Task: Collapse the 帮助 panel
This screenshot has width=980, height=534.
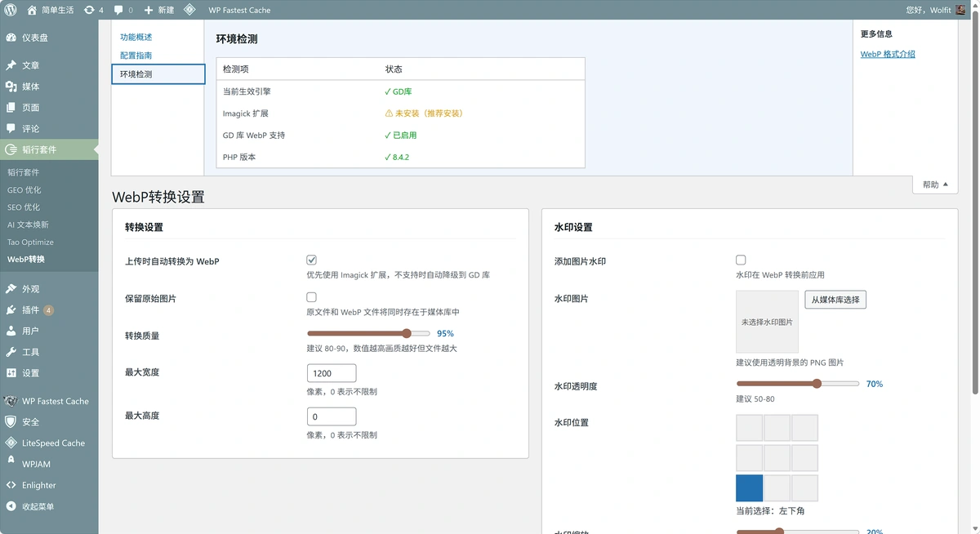Action: (x=934, y=184)
